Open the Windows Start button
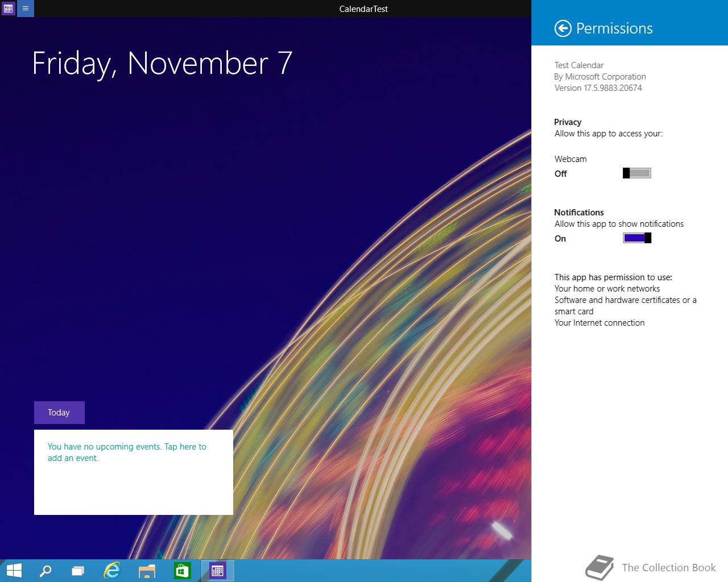Image resolution: width=728 pixels, height=582 pixels. (x=14, y=571)
